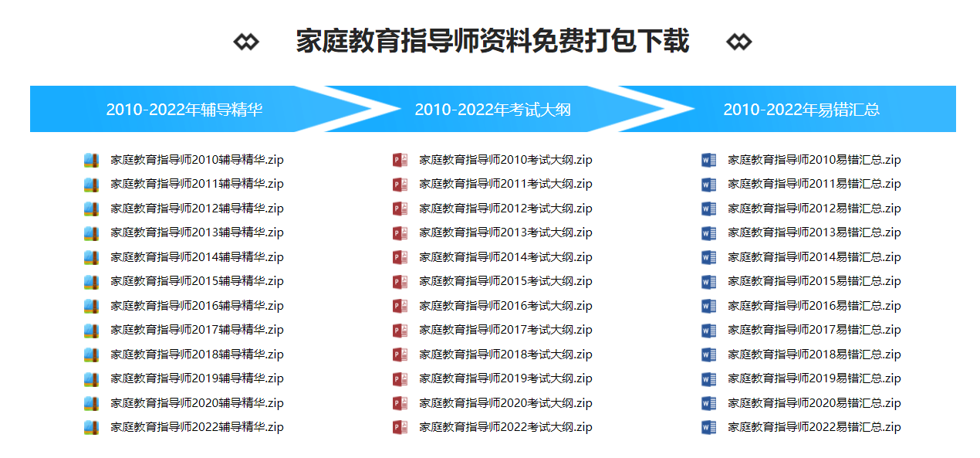Click the Word icon beside 家庭教育指导师2022易错汇总.zip

[708, 427]
